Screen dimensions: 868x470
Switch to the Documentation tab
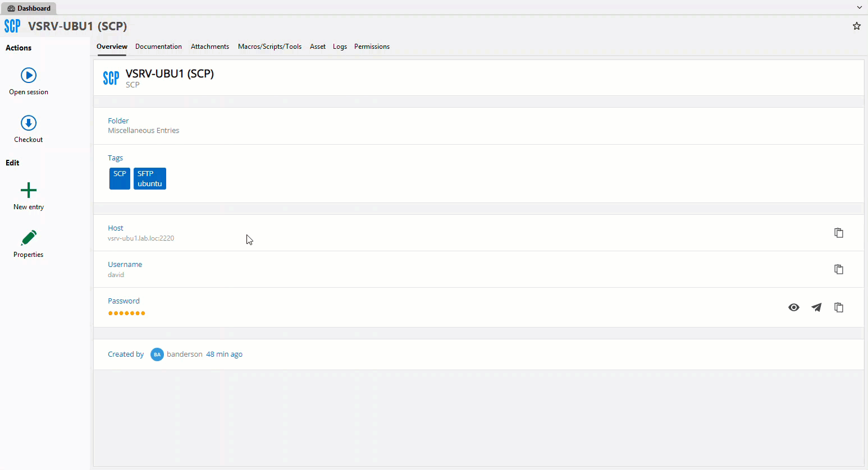(158, 47)
